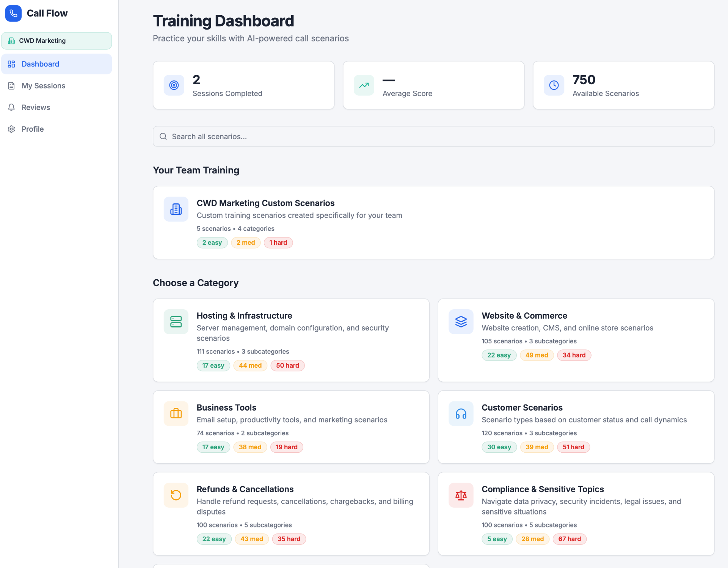The width and height of the screenshot is (728, 568).
Task: Open CWD Marketing Custom Scenarios card title
Action: (x=265, y=203)
